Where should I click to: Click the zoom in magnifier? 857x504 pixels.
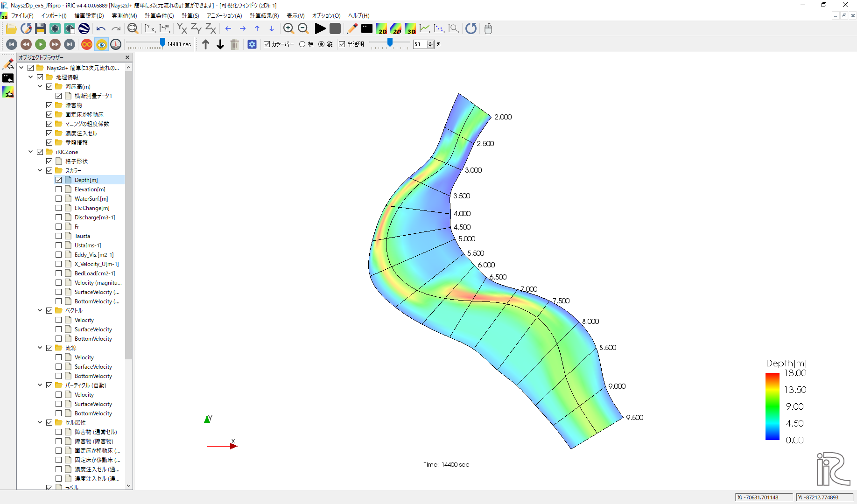click(x=288, y=28)
